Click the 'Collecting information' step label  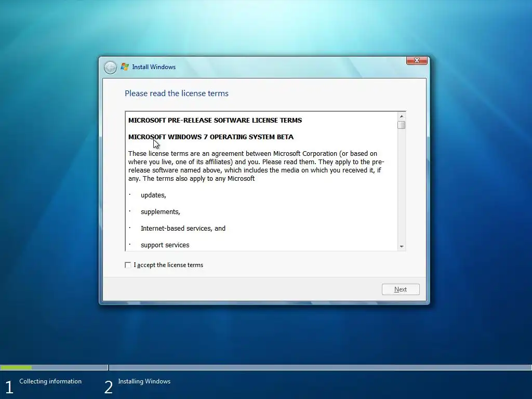[x=50, y=381]
